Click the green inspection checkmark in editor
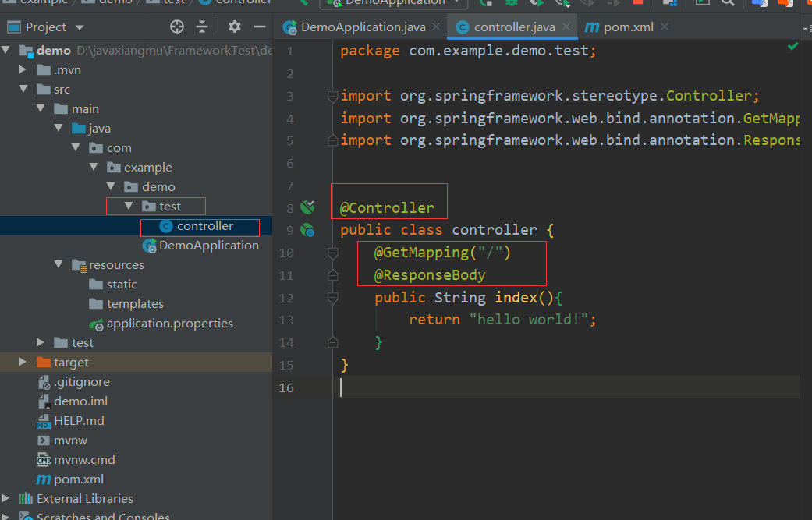Screen dimensions: 812x520 pos(792,47)
